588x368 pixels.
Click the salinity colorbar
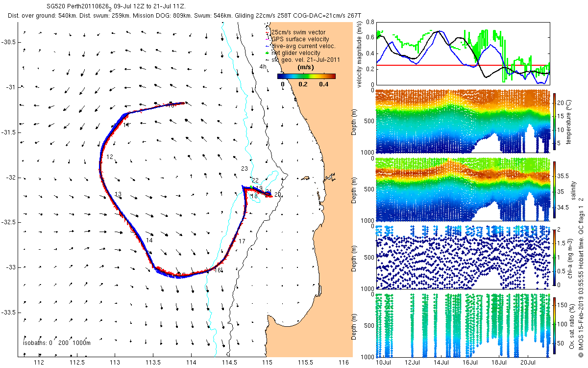[555, 190]
